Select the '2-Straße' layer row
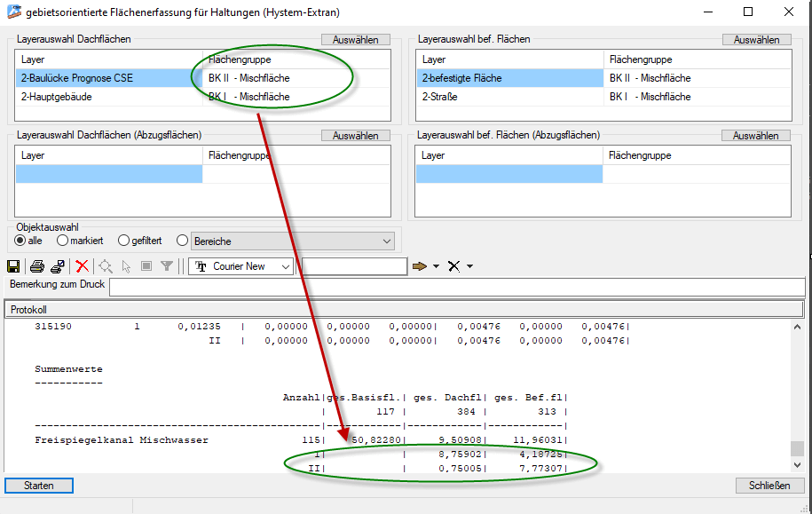Viewport: 812px width, 514px height. (509, 97)
